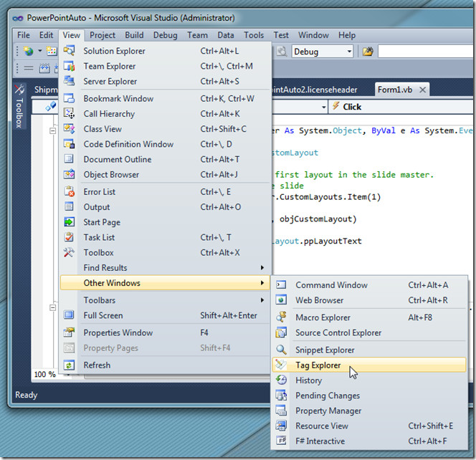Open the dropdown arrow next to globe toolbar icon
Screen dimensions: 476x460
[x=39, y=51]
